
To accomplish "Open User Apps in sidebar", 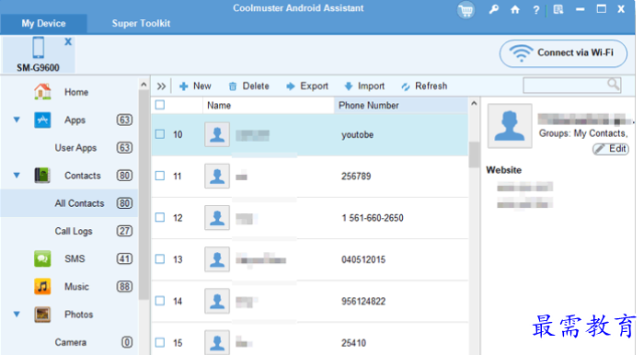I will click(75, 148).
